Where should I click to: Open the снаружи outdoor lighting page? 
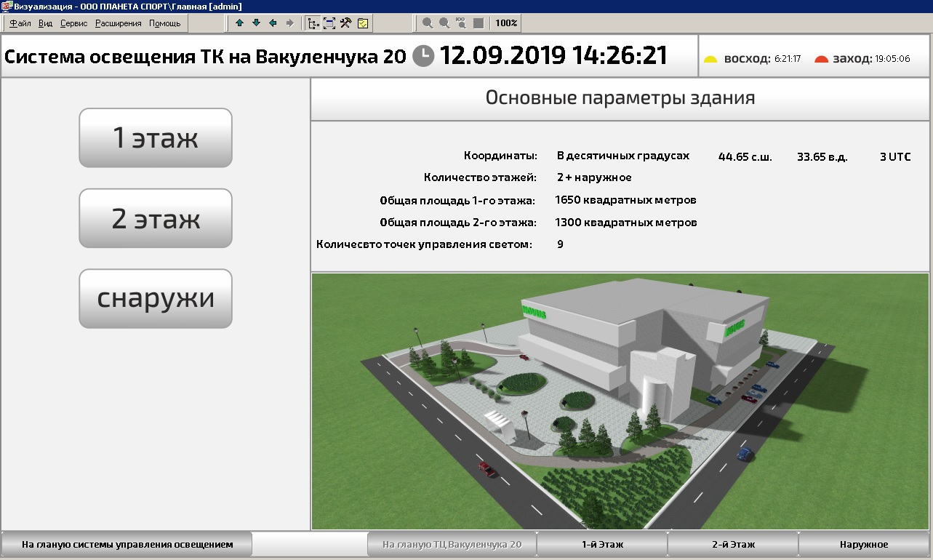pyautogui.click(x=156, y=298)
